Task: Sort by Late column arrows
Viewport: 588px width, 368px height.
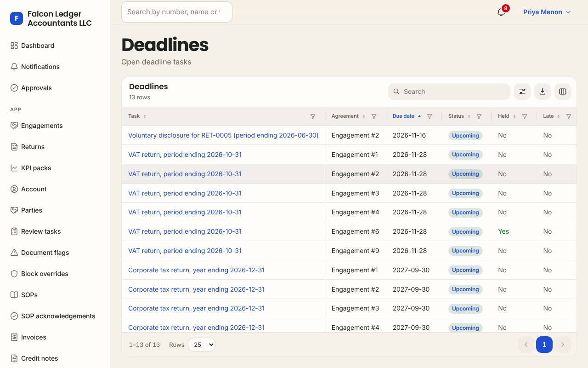Action: 559,116
